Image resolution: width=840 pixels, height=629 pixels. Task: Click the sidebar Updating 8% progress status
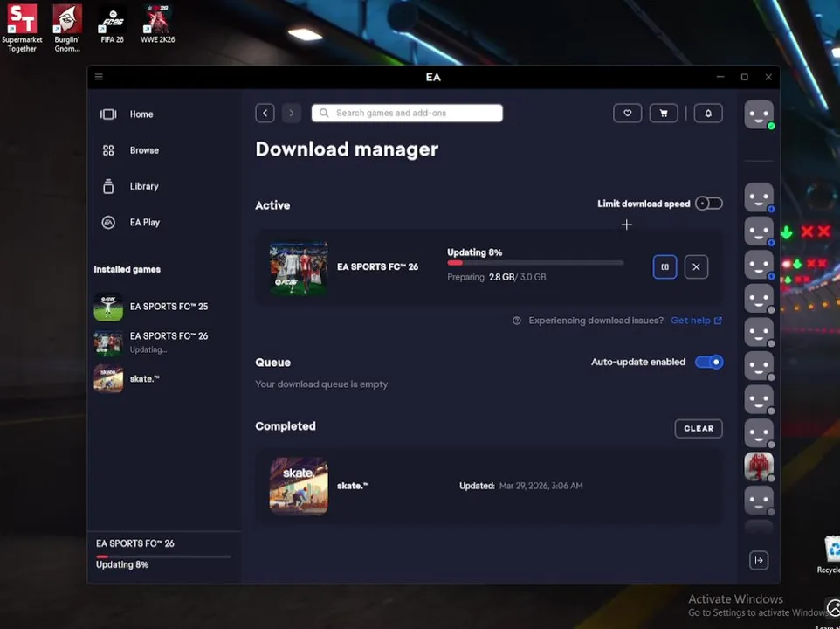coord(122,564)
